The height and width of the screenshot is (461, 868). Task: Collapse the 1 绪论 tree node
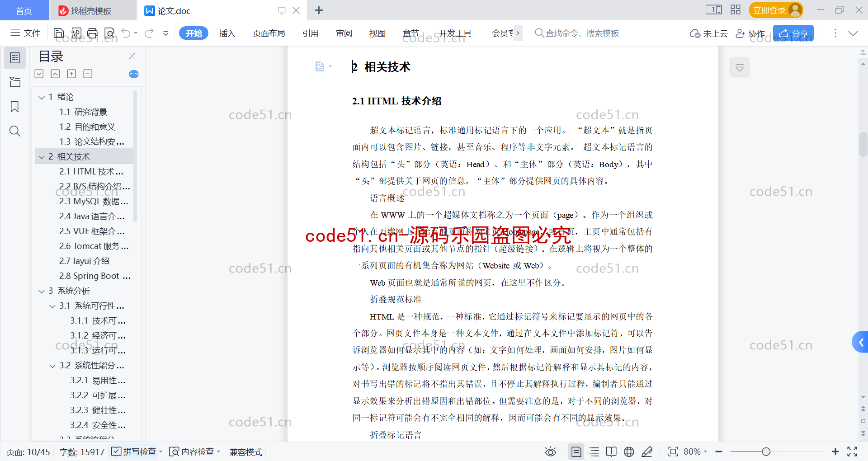[x=42, y=97]
